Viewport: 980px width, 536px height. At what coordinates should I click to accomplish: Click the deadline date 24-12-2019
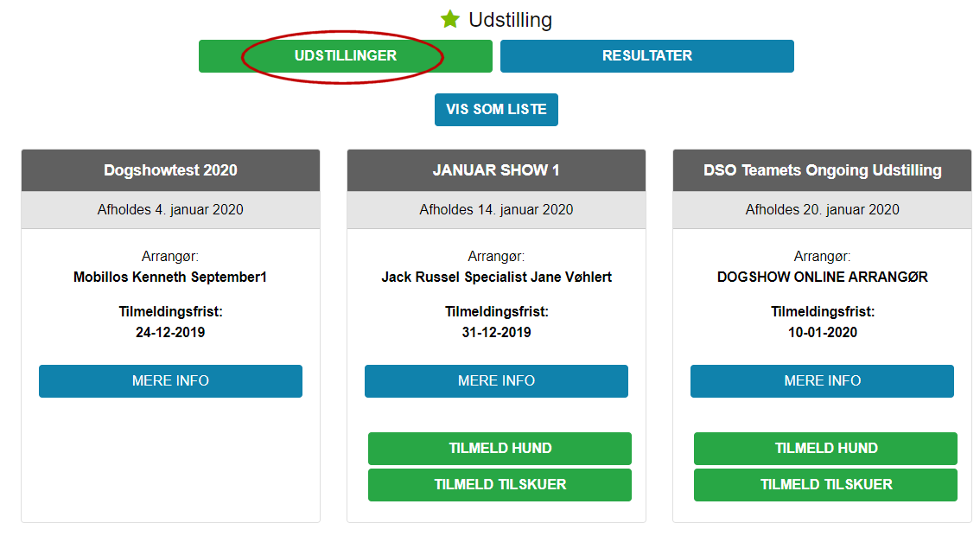pos(170,333)
